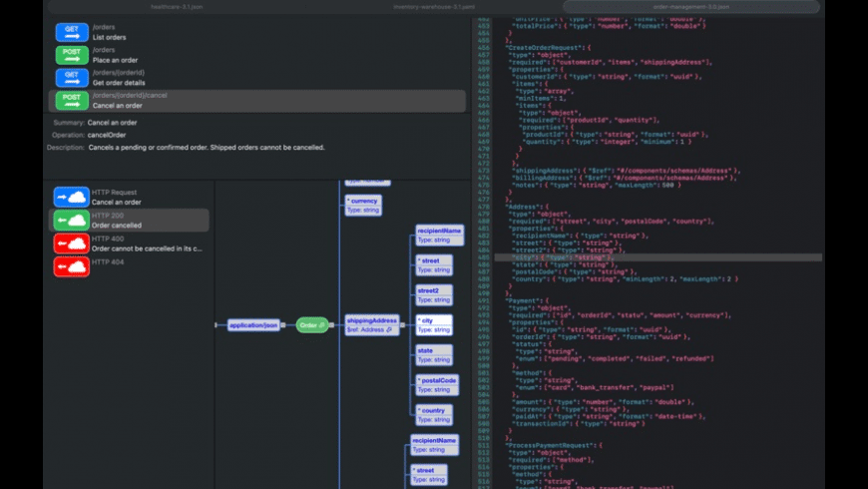Select the street2 property node

(434, 295)
